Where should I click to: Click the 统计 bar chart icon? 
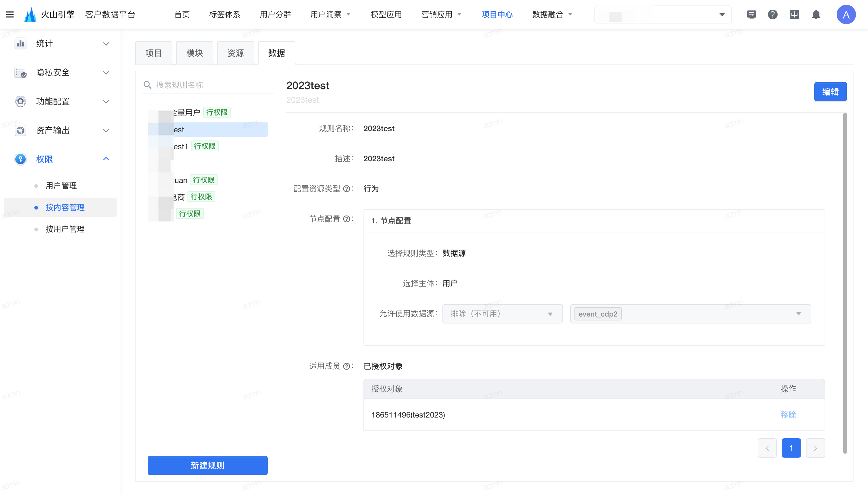20,43
